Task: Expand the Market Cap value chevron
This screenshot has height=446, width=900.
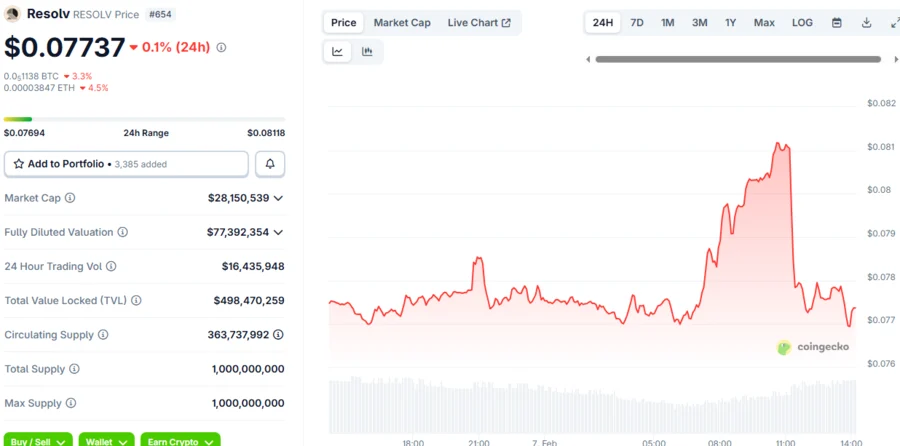Action: coord(278,198)
